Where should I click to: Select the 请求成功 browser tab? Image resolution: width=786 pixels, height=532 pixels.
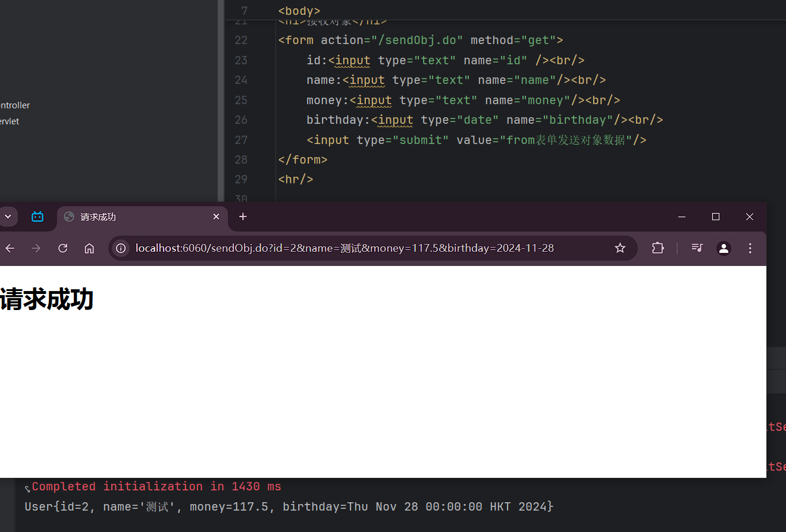point(131,217)
